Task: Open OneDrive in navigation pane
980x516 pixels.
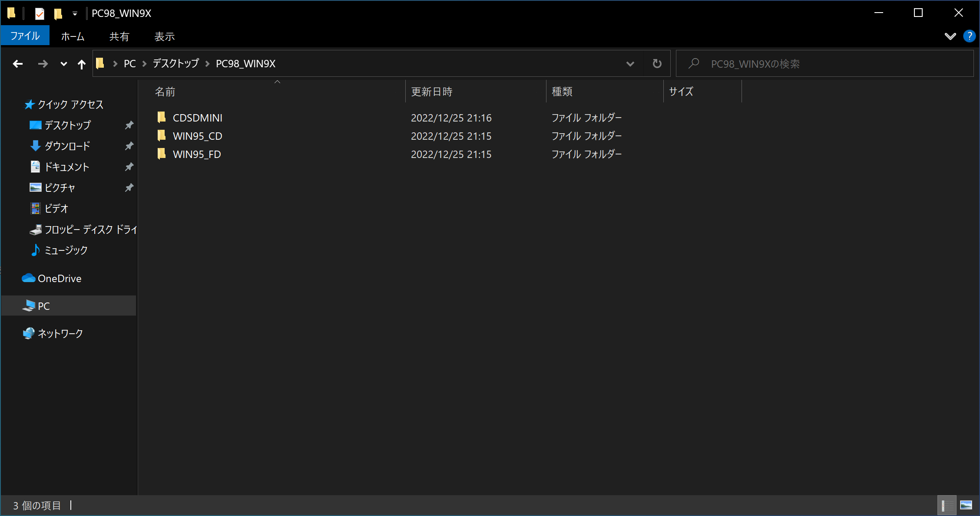Action: [x=60, y=279]
